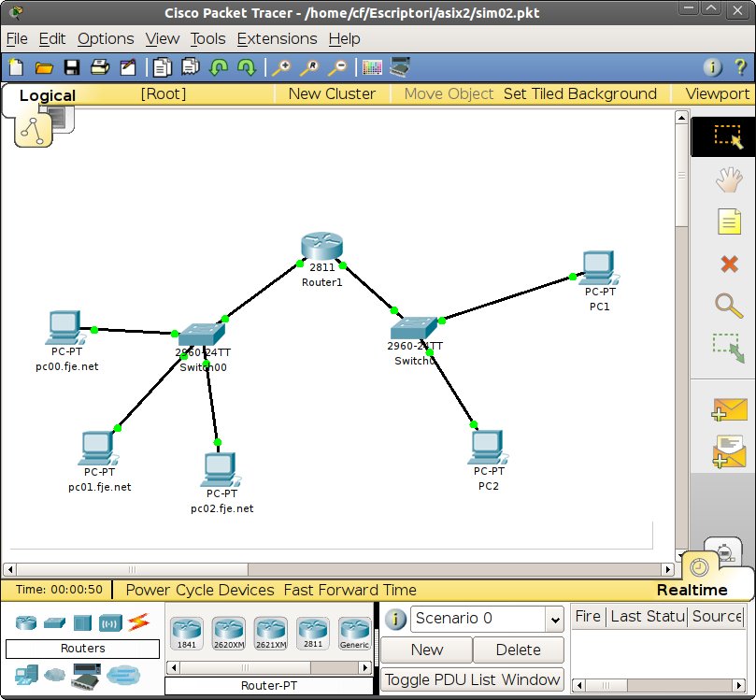Open the Help menu
The height and width of the screenshot is (700, 756).
pyautogui.click(x=344, y=38)
